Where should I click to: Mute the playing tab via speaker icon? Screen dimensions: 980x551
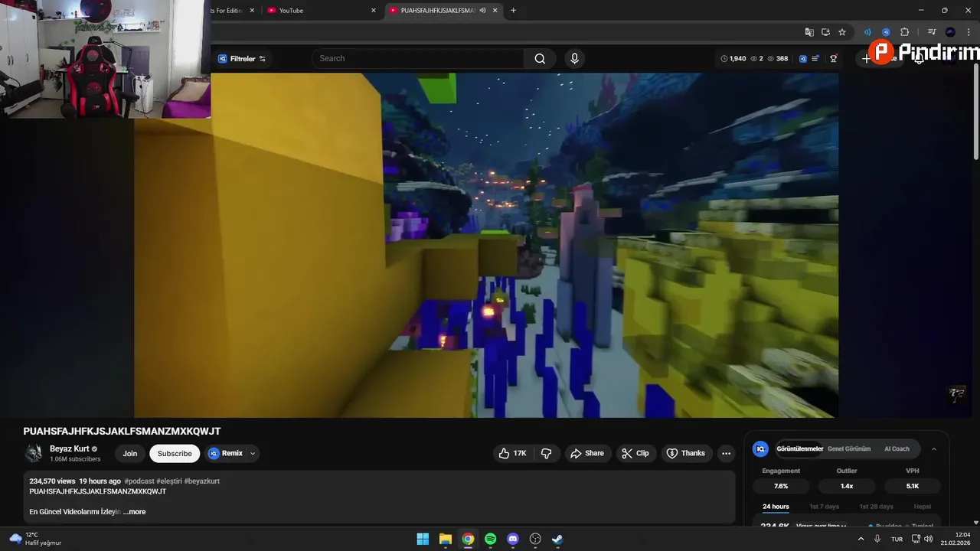pos(482,11)
